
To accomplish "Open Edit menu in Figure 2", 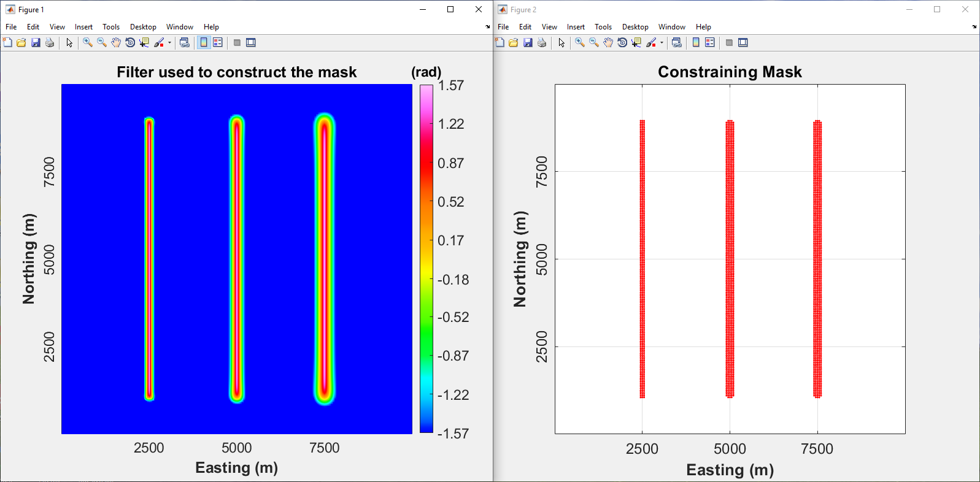I will tap(525, 27).
